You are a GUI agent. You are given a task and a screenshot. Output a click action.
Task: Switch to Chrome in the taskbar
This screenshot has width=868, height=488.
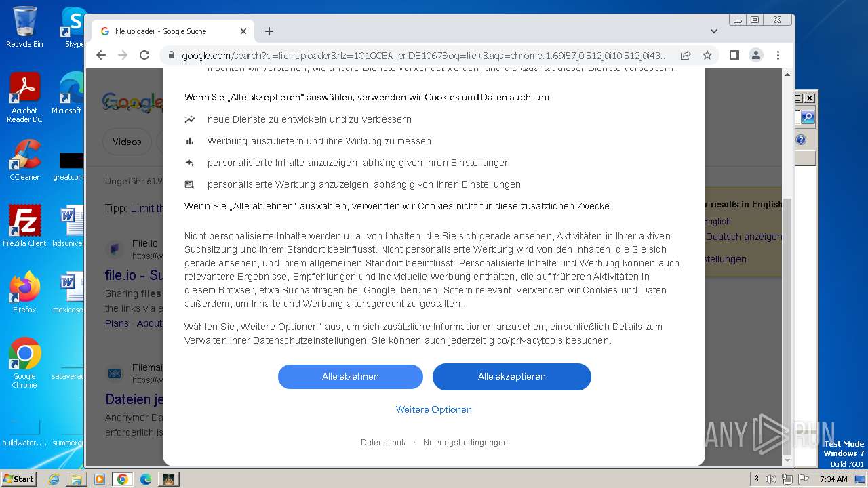(x=123, y=479)
